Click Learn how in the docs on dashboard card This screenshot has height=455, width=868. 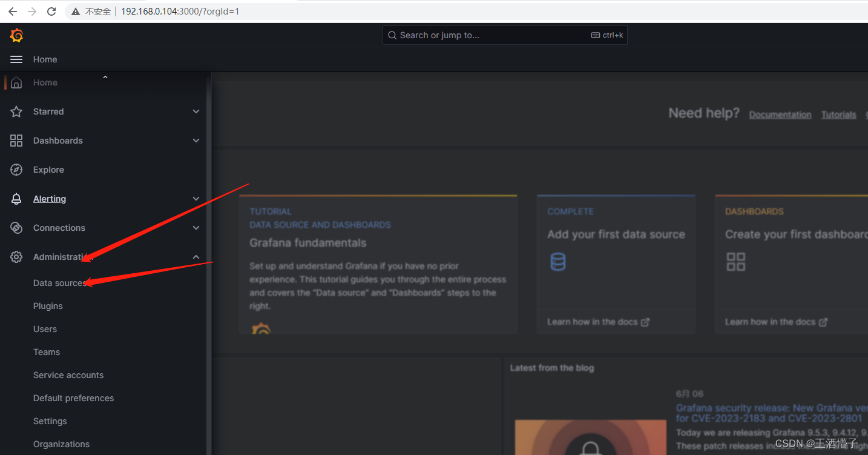[776, 322]
